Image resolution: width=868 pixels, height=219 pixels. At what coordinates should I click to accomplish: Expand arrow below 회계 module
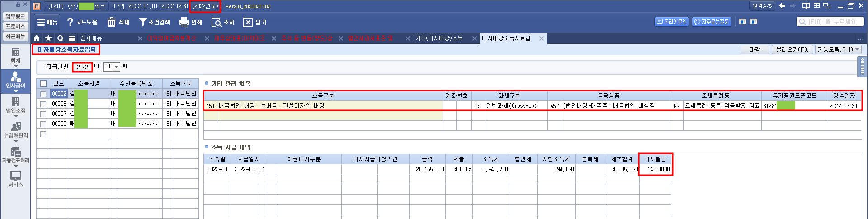click(15, 66)
